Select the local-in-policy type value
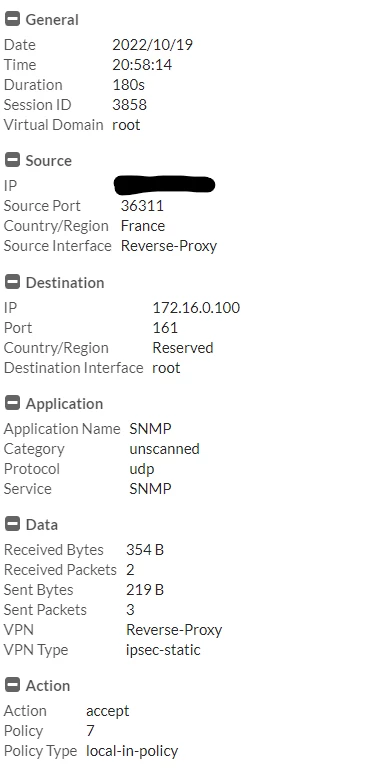 coord(132,751)
